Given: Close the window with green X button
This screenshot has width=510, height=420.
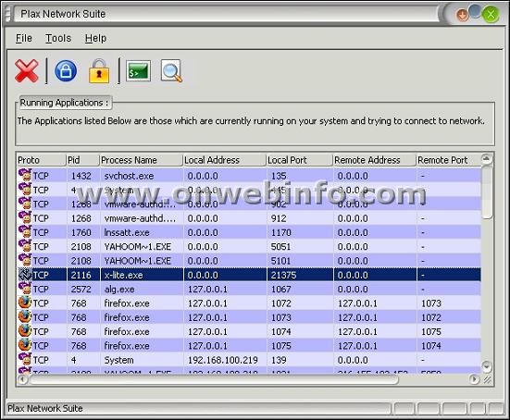Looking at the screenshot, I should click(491, 14).
